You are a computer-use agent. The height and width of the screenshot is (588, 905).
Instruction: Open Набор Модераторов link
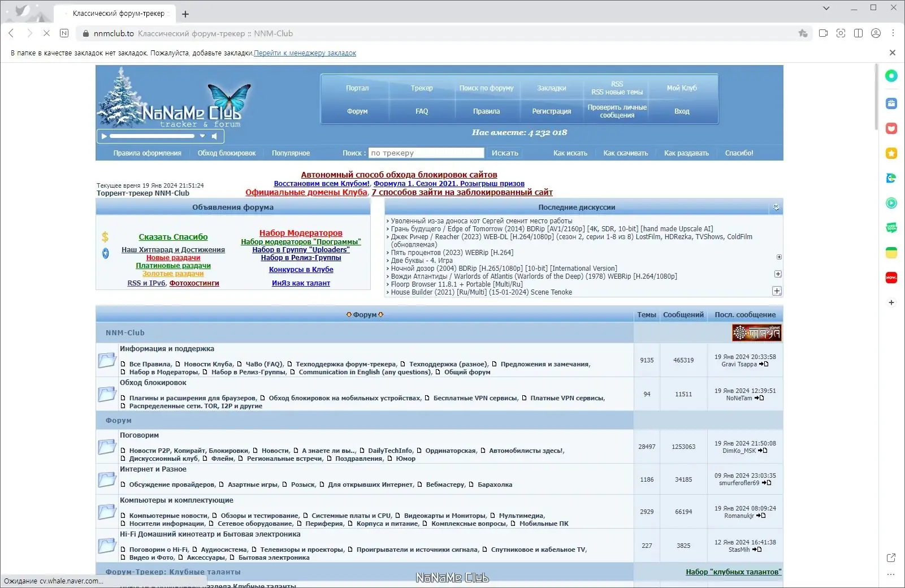[301, 233]
